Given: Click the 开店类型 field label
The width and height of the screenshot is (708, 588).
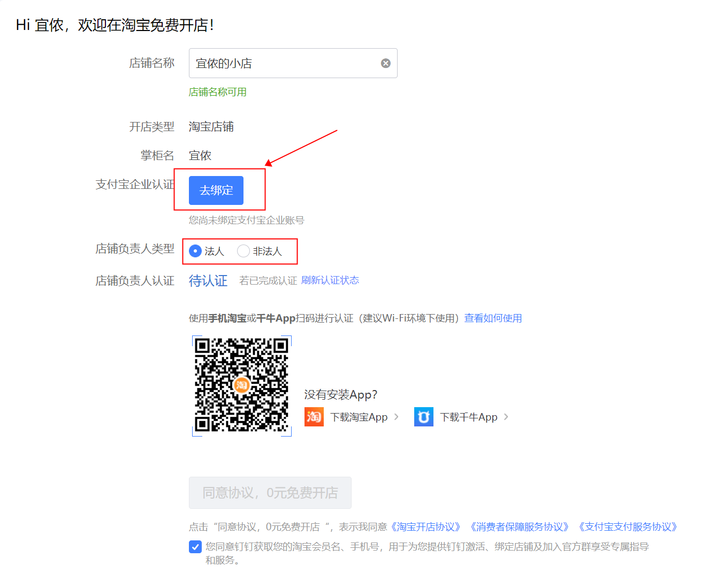Looking at the screenshot, I should tap(152, 127).
